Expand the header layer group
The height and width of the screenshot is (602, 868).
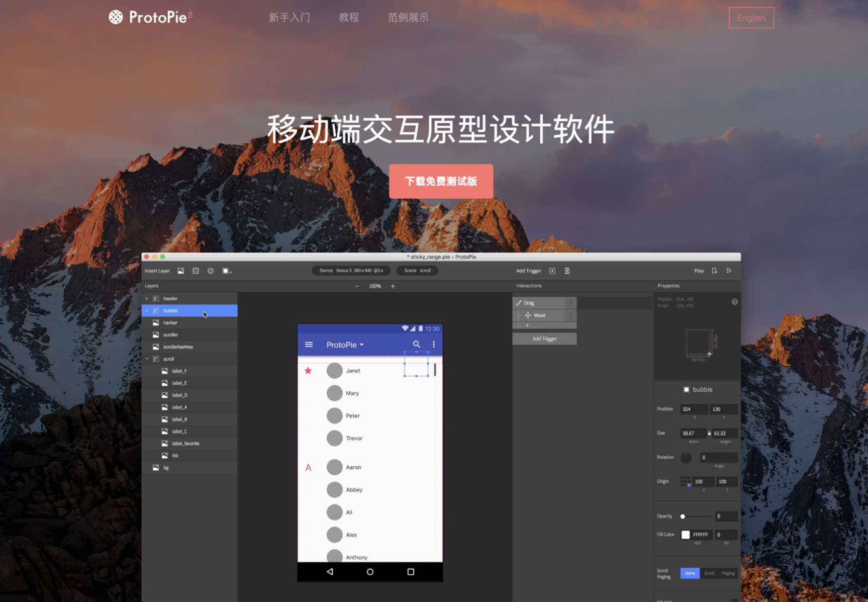tap(147, 299)
